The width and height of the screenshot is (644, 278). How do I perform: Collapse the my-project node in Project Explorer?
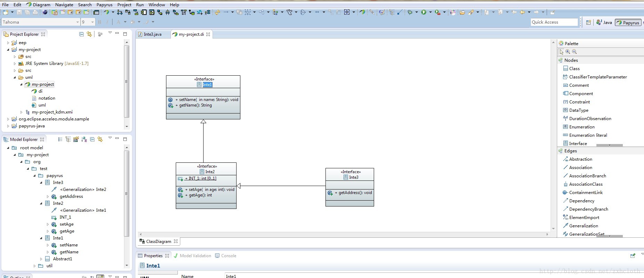point(8,50)
